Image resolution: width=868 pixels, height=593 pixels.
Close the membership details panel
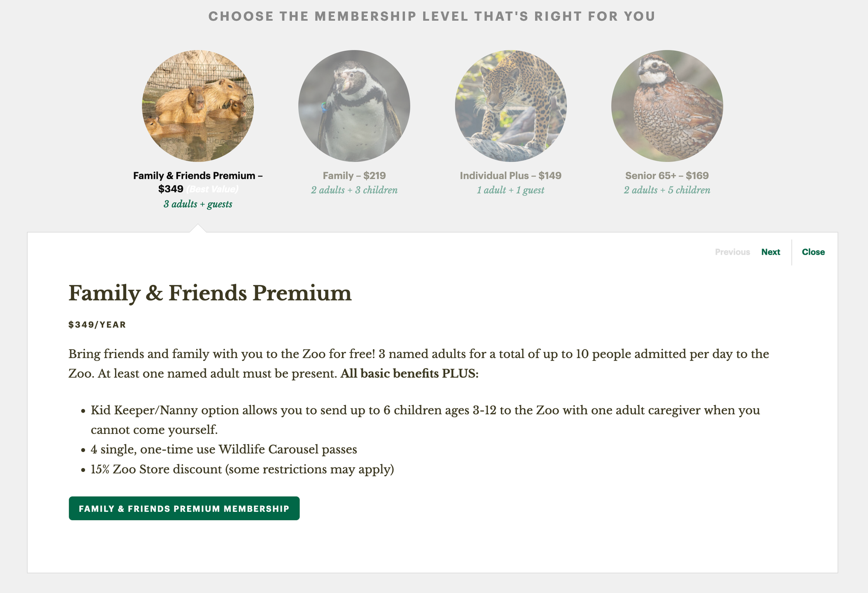(x=813, y=252)
